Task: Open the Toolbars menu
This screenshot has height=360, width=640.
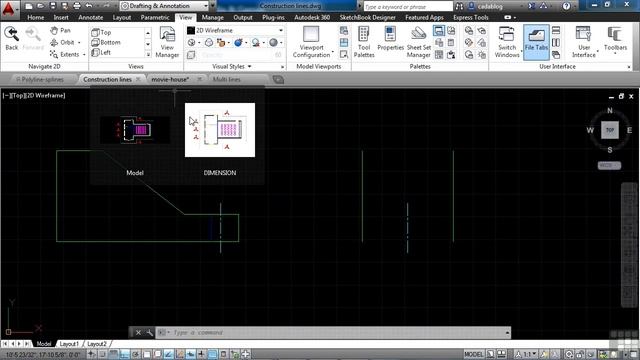Action: (615, 39)
